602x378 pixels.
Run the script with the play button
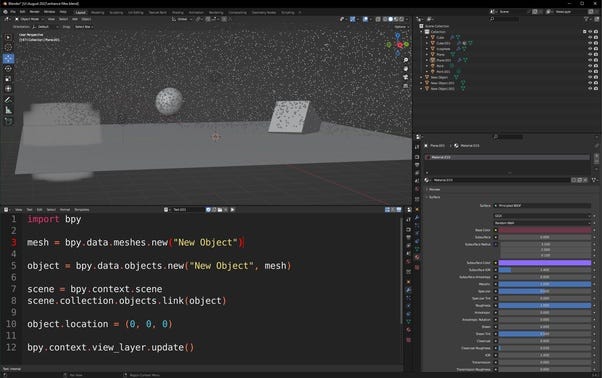pos(232,210)
